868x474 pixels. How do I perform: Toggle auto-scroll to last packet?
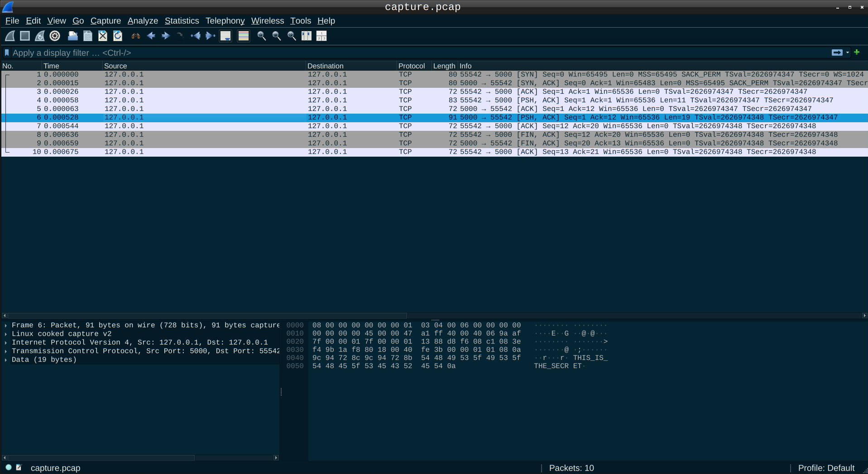coord(225,36)
